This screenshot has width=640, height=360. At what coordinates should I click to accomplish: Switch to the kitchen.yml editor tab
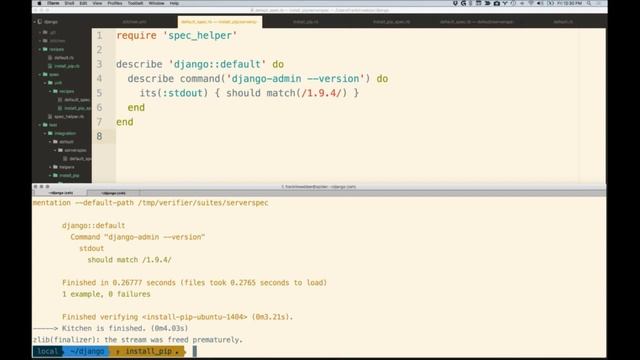click(135, 22)
